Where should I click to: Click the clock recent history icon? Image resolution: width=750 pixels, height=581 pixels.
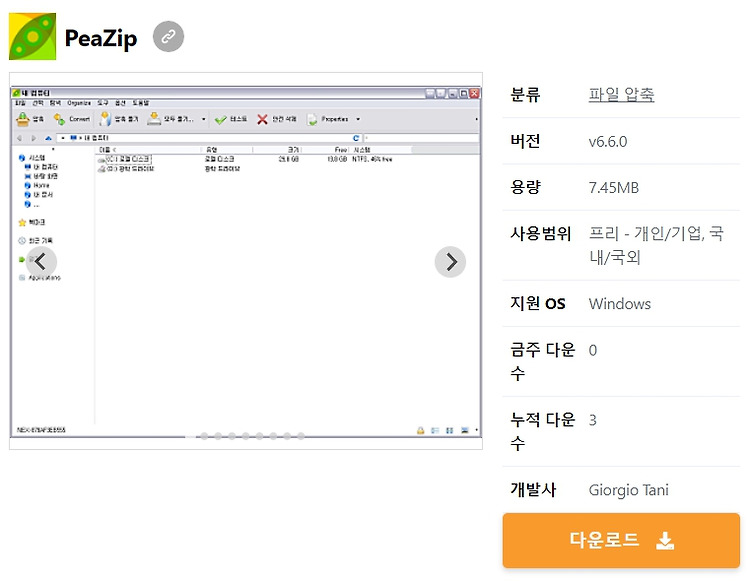click(x=22, y=241)
